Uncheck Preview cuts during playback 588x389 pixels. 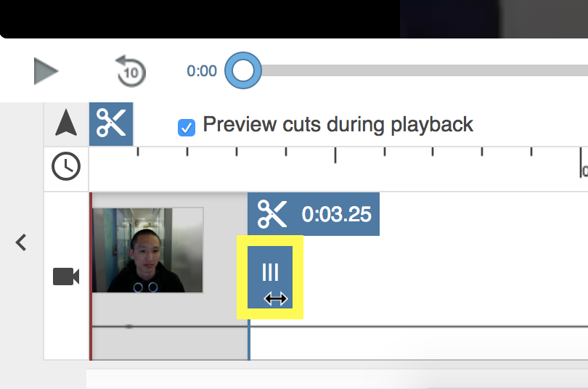(187, 128)
